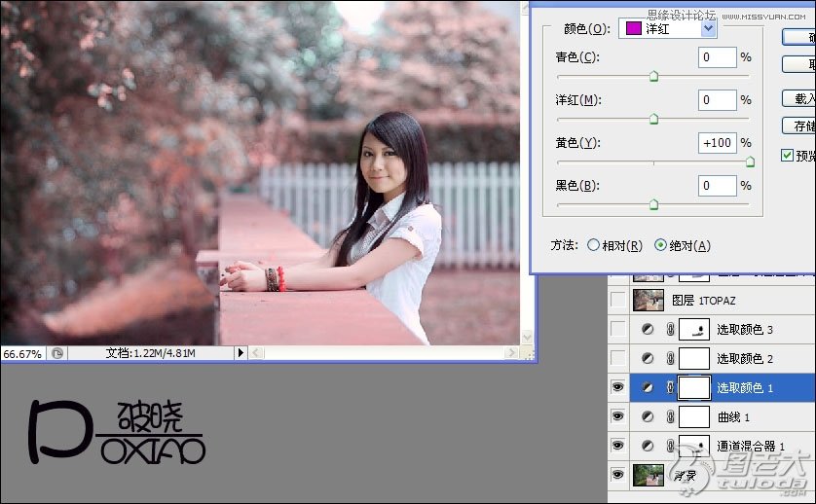Click the status bar icon beside 66.67%
816x504 pixels.
56,354
